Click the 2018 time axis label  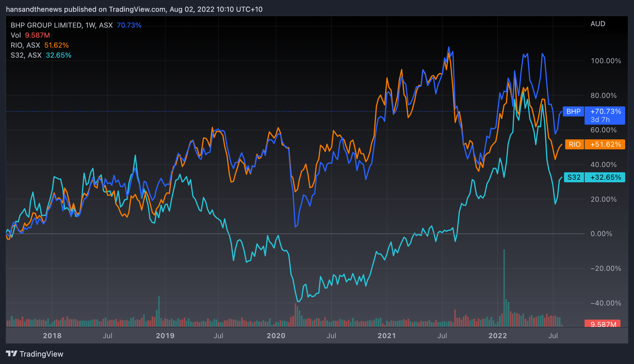[52, 336]
